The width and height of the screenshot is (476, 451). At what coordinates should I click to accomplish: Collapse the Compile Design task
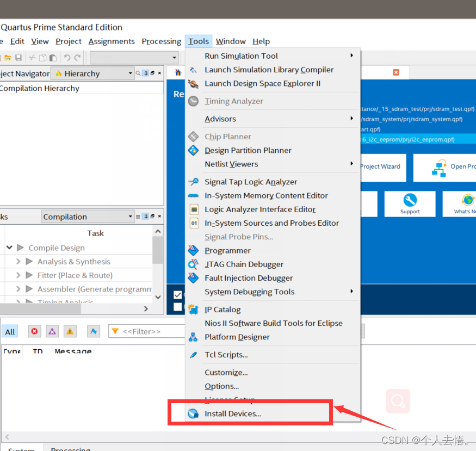point(9,248)
